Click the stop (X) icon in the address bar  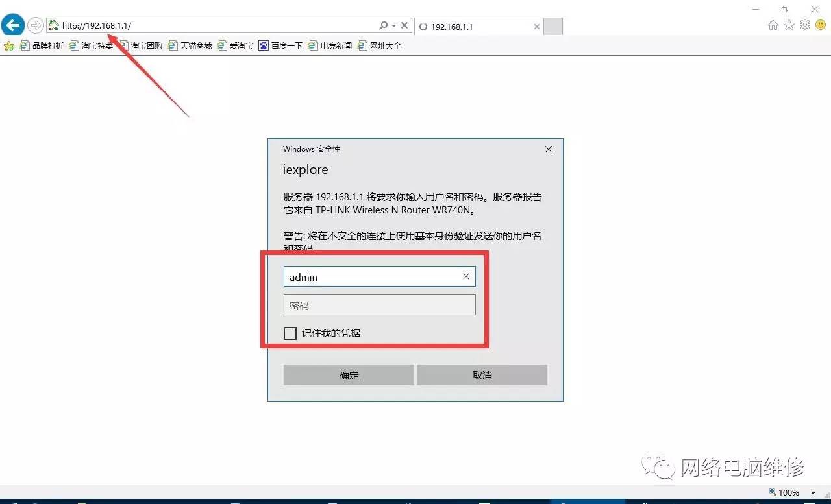[x=404, y=25]
